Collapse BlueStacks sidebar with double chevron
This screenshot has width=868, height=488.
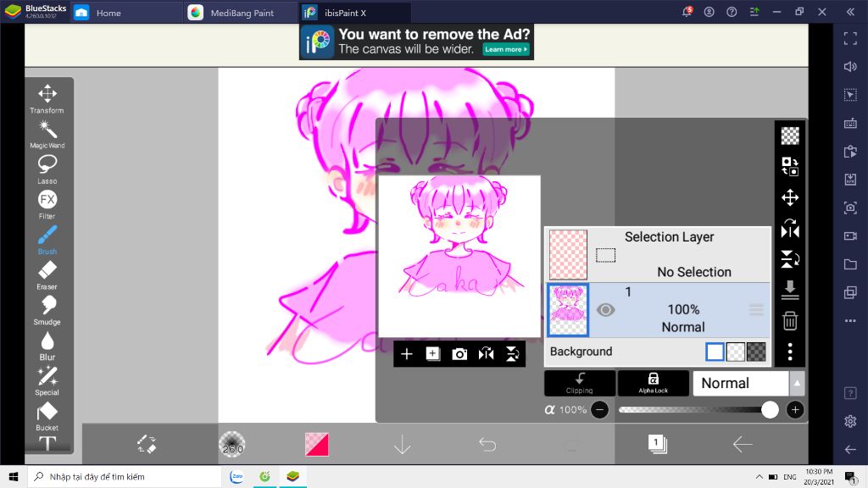851,12
